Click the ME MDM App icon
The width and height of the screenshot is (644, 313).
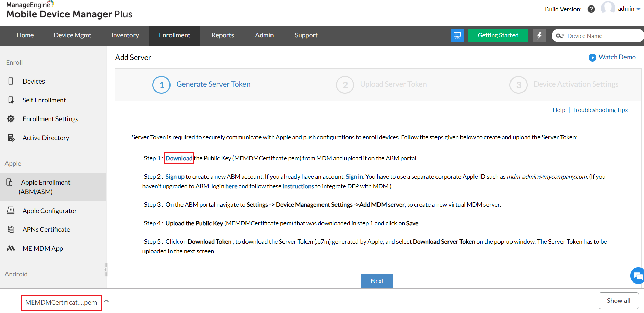(x=11, y=248)
